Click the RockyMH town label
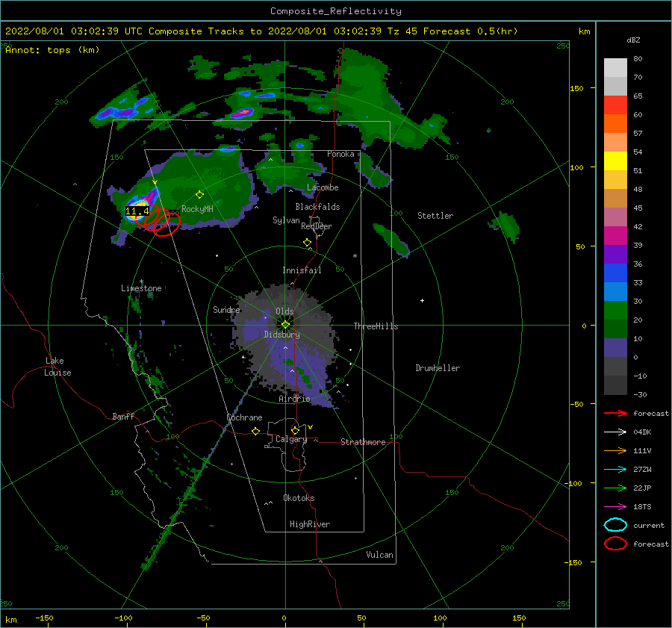The image size is (672, 628). (x=197, y=209)
